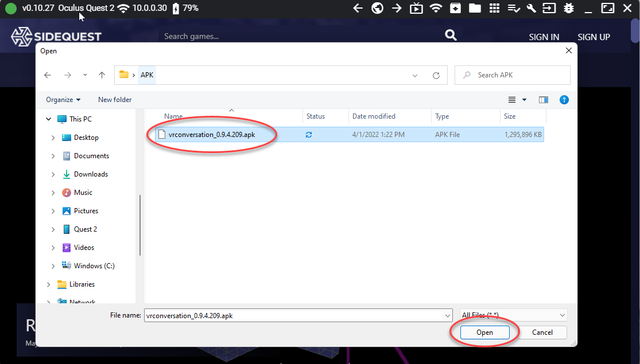Click install APK from folder icon
This screenshot has height=364, width=640.
point(456,8)
